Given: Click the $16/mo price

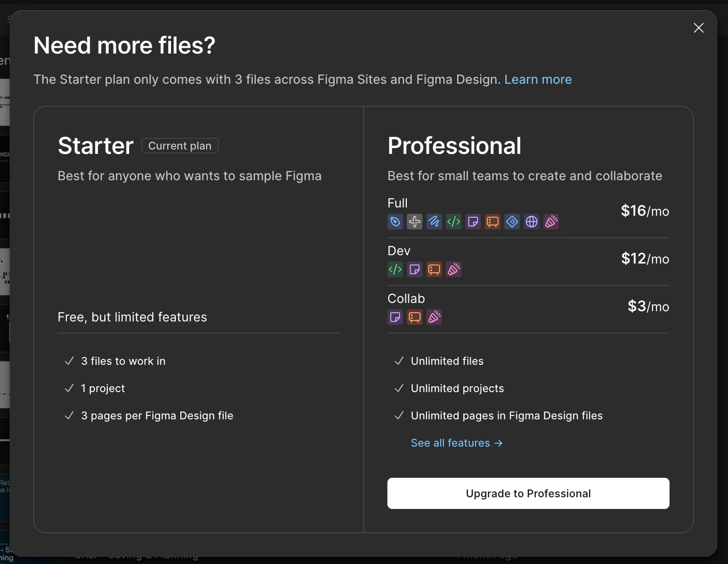Looking at the screenshot, I should pos(645,211).
